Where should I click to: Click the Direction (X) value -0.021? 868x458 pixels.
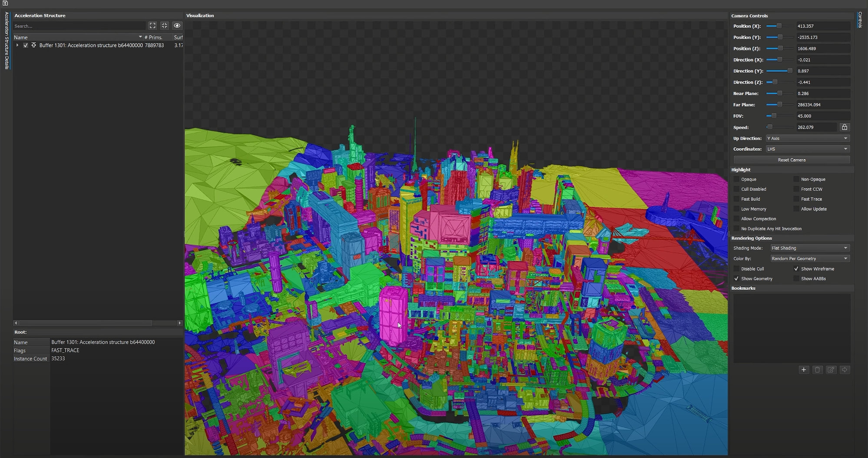coord(823,60)
